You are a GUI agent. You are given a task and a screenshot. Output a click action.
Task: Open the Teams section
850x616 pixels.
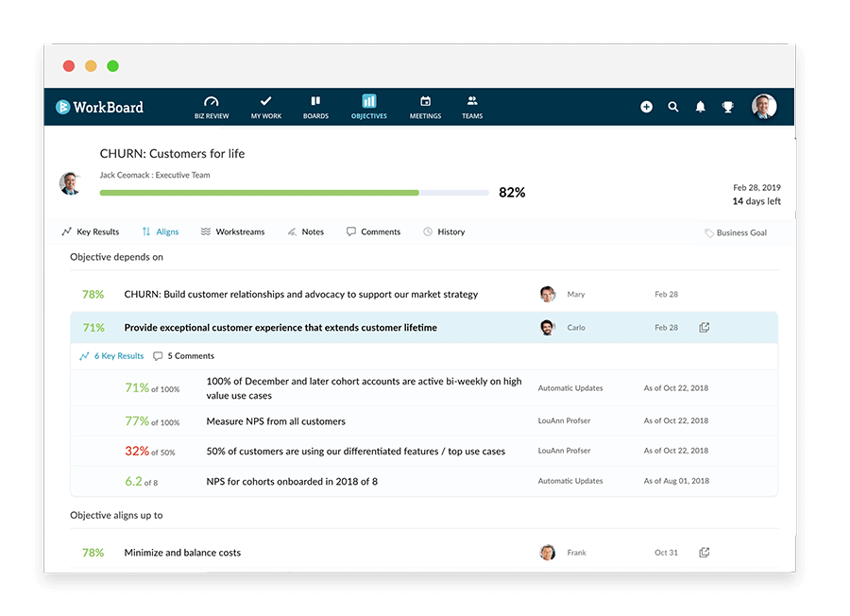pos(472,106)
